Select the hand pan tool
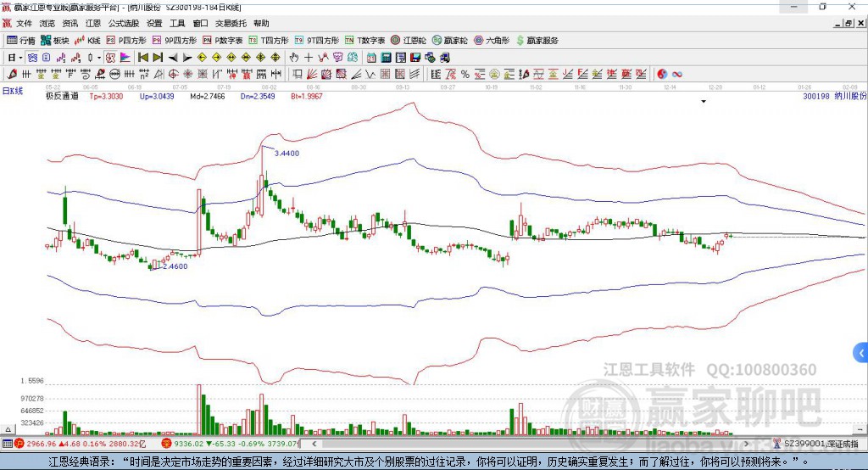 click(294, 58)
